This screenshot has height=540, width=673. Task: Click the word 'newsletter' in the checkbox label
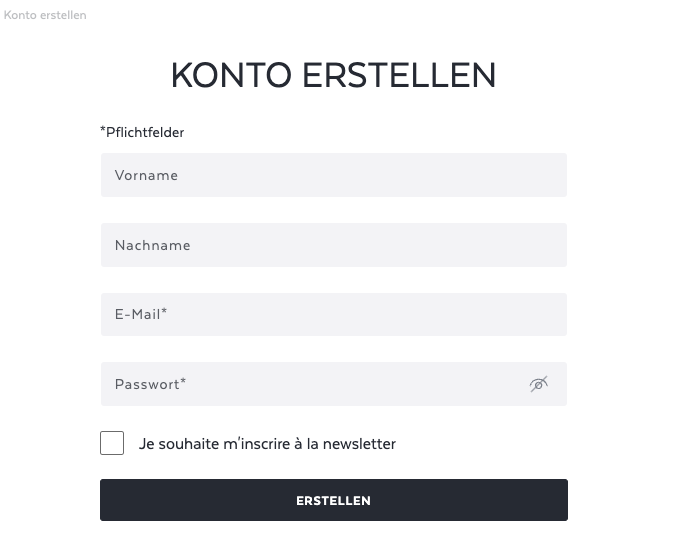pos(359,444)
